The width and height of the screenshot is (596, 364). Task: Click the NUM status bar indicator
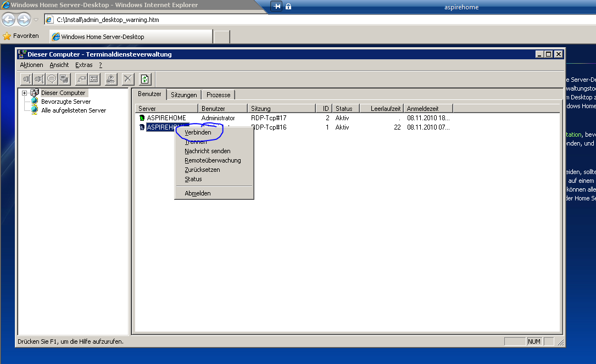534,341
